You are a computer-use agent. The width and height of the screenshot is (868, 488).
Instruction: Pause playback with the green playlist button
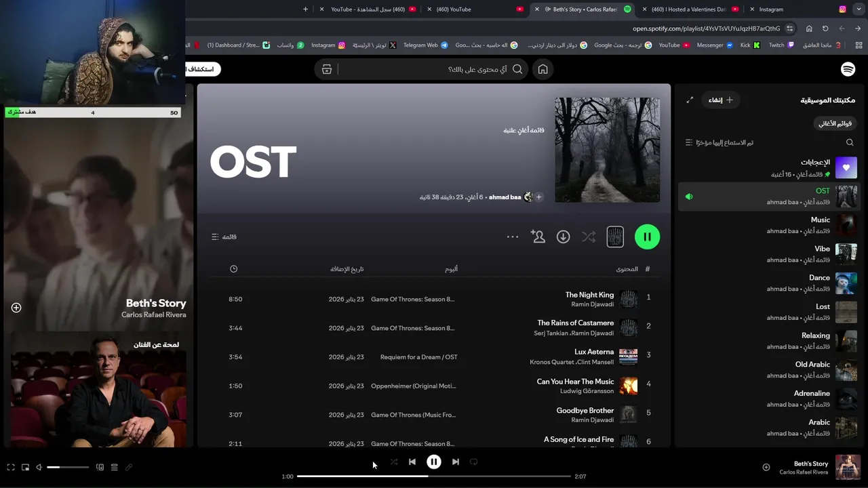coord(647,237)
